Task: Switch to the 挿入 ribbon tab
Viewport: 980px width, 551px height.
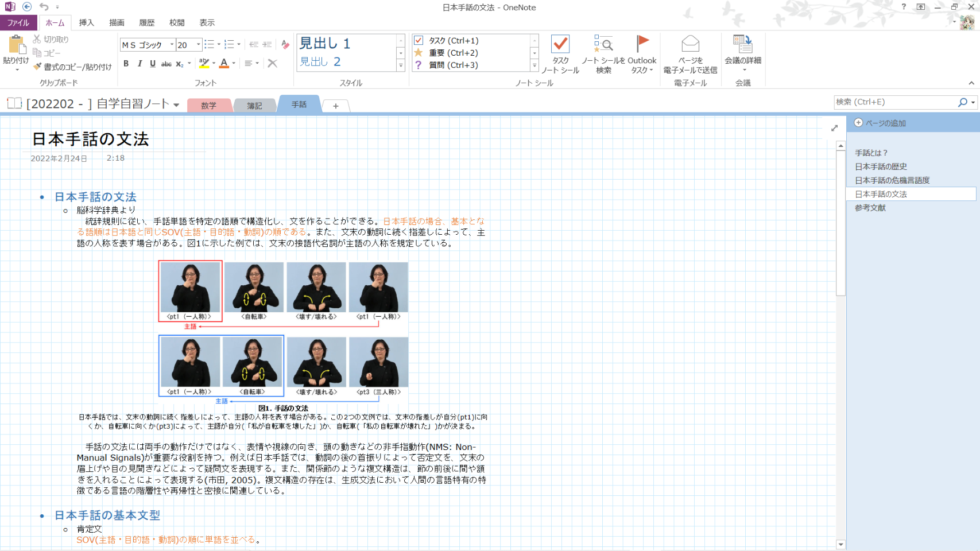Action: point(86,23)
